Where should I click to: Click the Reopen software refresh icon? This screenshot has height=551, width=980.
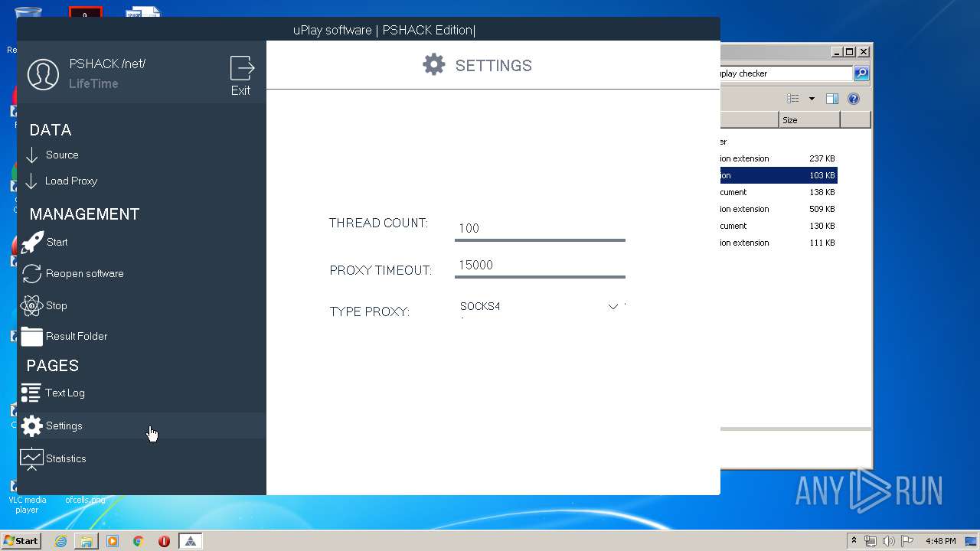tap(31, 273)
